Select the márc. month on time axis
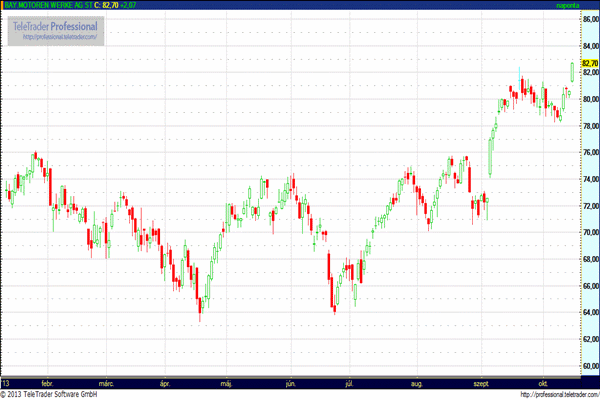 point(107,383)
